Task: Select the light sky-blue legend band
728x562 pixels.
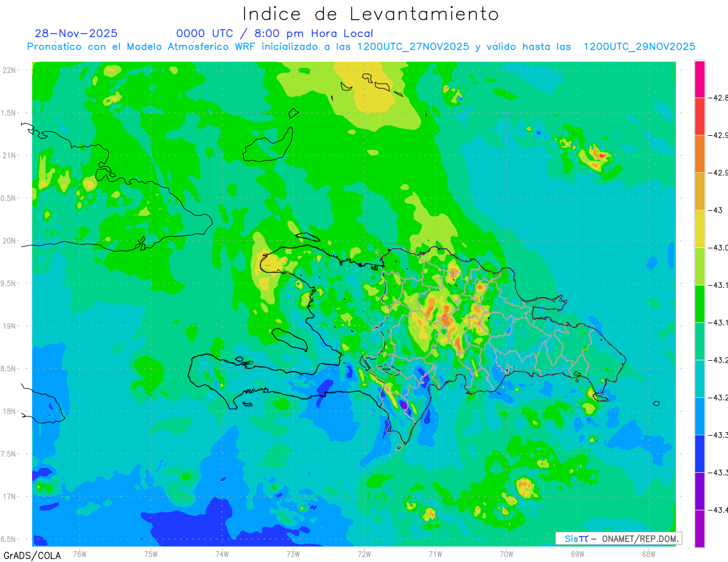Action: [699, 416]
